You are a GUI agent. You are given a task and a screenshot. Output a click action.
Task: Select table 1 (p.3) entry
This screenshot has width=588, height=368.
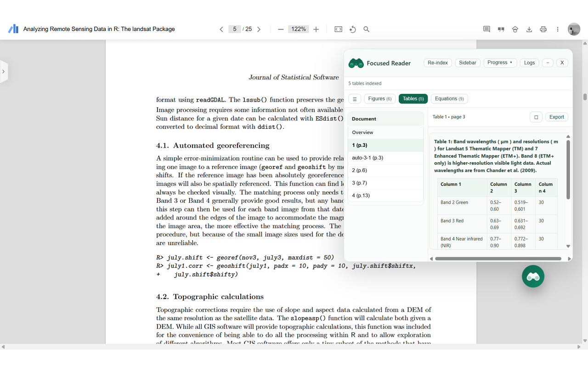(x=385, y=145)
